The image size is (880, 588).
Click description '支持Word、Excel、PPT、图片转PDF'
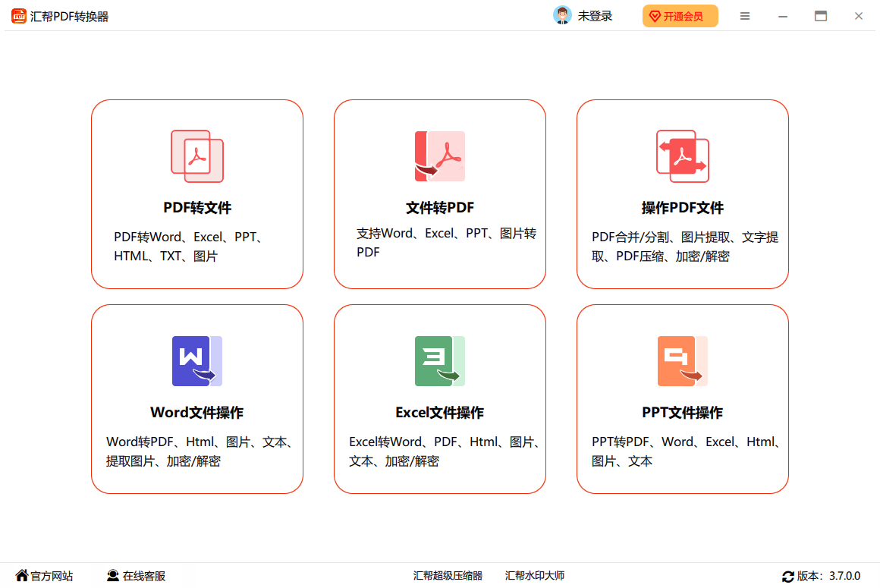point(447,243)
